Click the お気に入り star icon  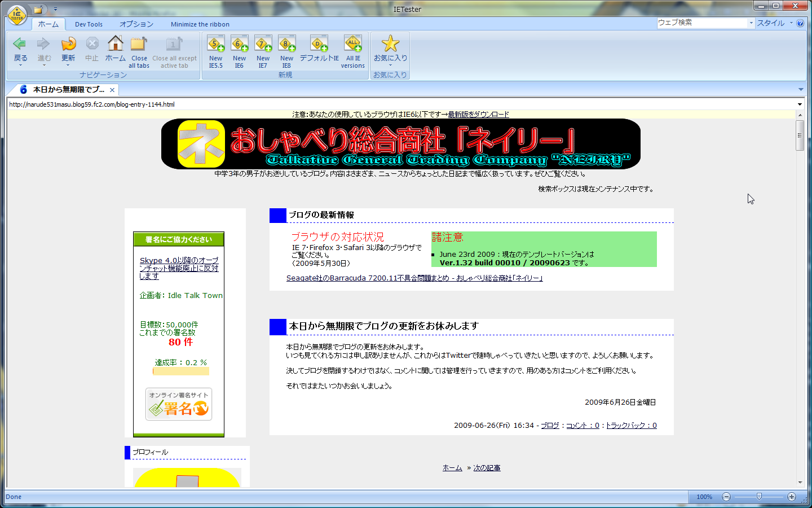pos(390,43)
